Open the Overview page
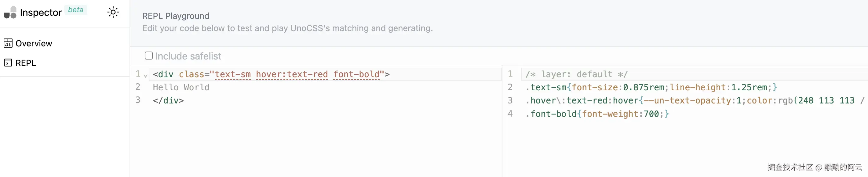The height and width of the screenshot is (177, 868). pyautogui.click(x=33, y=43)
